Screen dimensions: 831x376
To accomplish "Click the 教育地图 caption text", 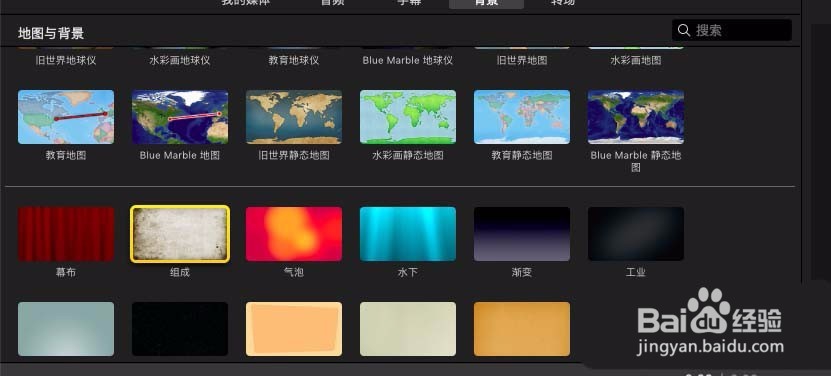I will (66, 155).
